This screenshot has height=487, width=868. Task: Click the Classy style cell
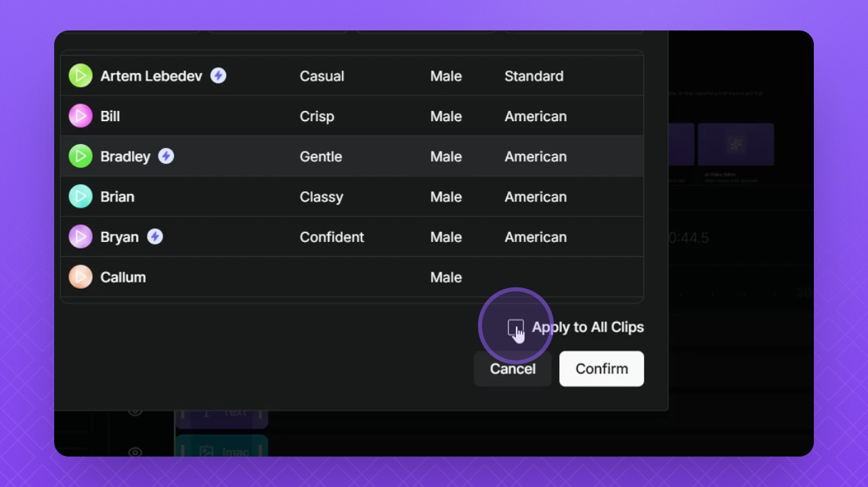click(x=322, y=197)
